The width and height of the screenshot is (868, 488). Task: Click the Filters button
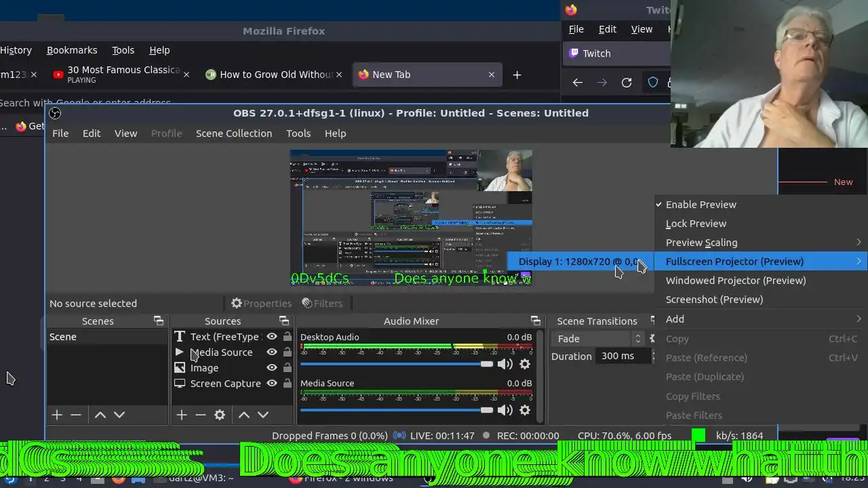pos(322,304)
